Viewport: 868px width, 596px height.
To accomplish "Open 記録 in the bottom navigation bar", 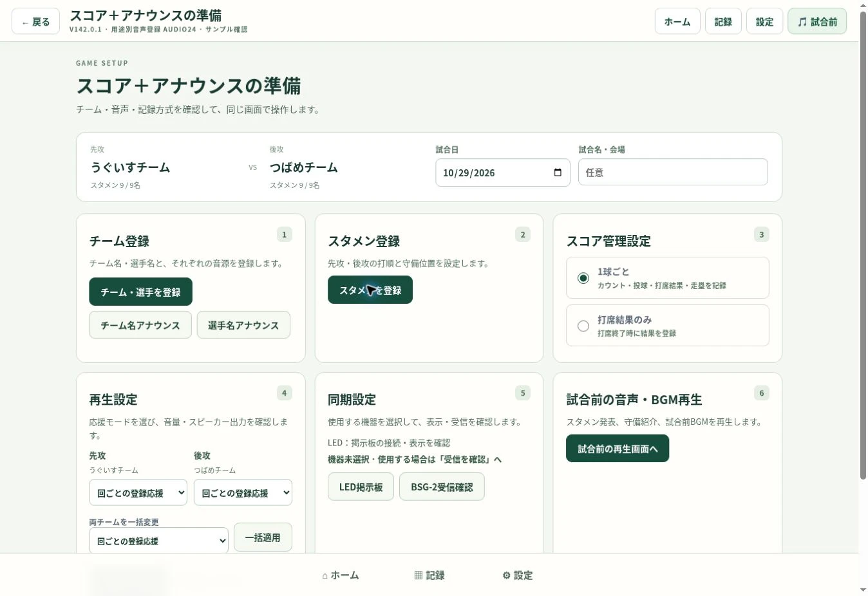I will [x=429, y=575].
